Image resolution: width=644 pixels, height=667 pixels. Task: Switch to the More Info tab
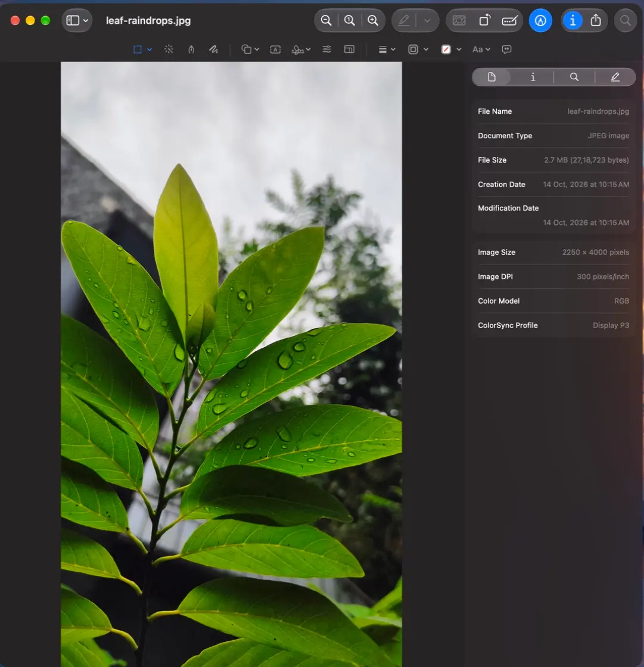tap(533, 77)
